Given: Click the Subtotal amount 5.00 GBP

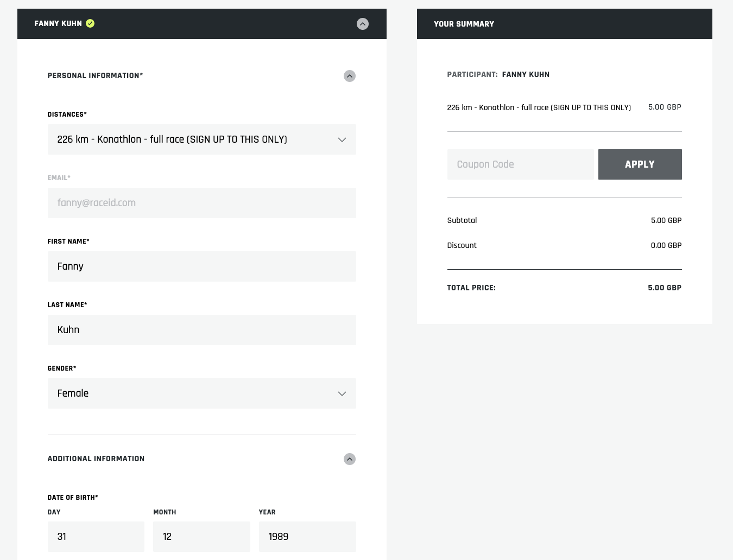Looking at the screenshot, I should click(666, 220).
